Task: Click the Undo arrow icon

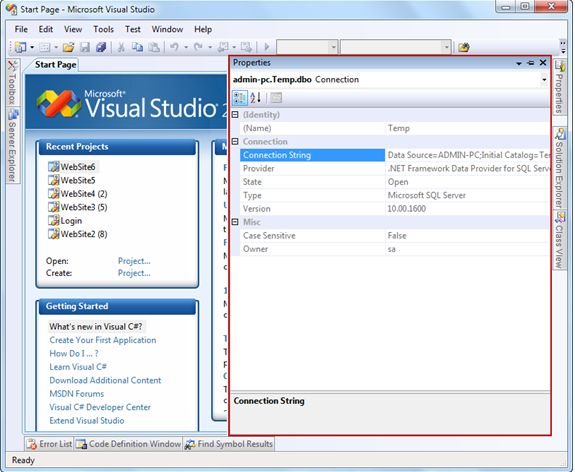Action: 175,47
